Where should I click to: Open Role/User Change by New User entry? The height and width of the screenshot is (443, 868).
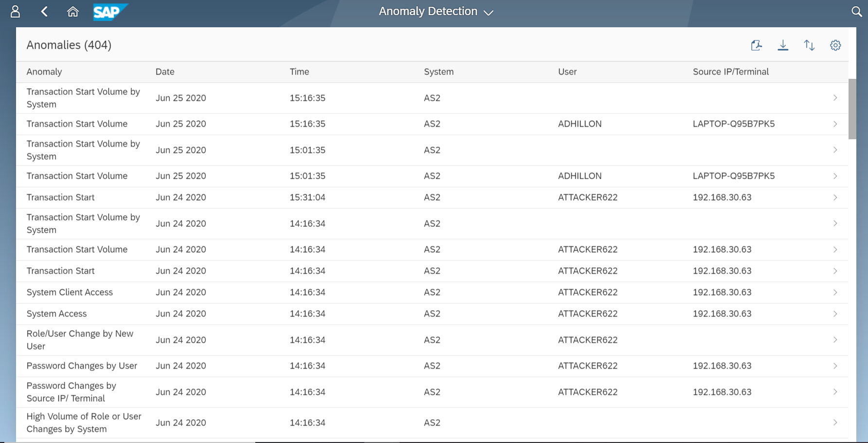pos(80,340)
